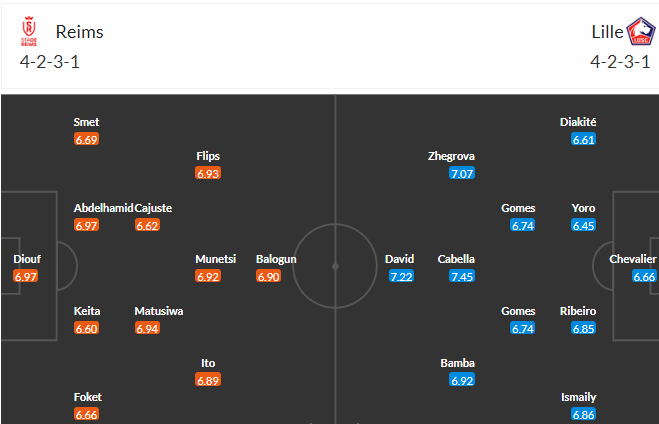659x424 pixels.
Task: Click Diakité's 6.61 rating badge
Action: pyautogui.click(x=584, y=140)
